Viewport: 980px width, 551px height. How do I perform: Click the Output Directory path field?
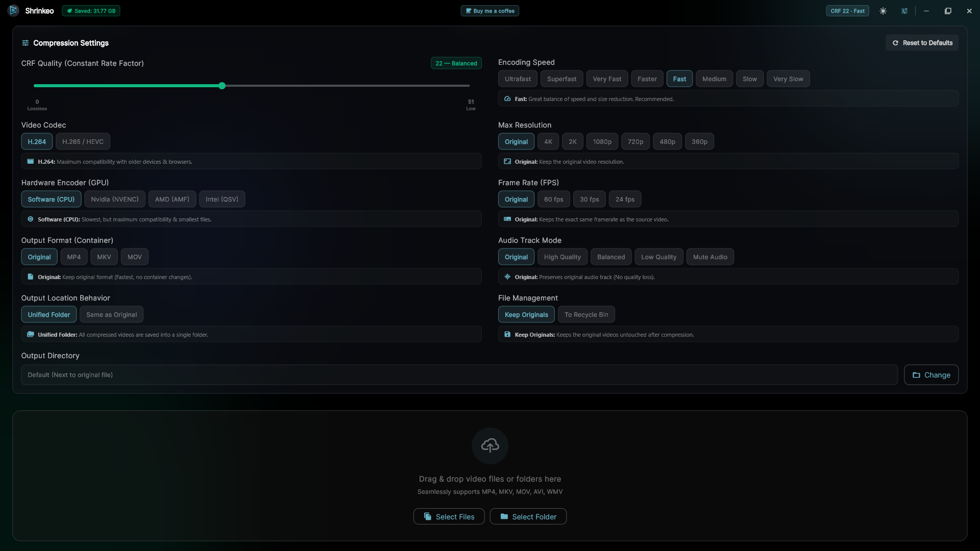(459, 374)
